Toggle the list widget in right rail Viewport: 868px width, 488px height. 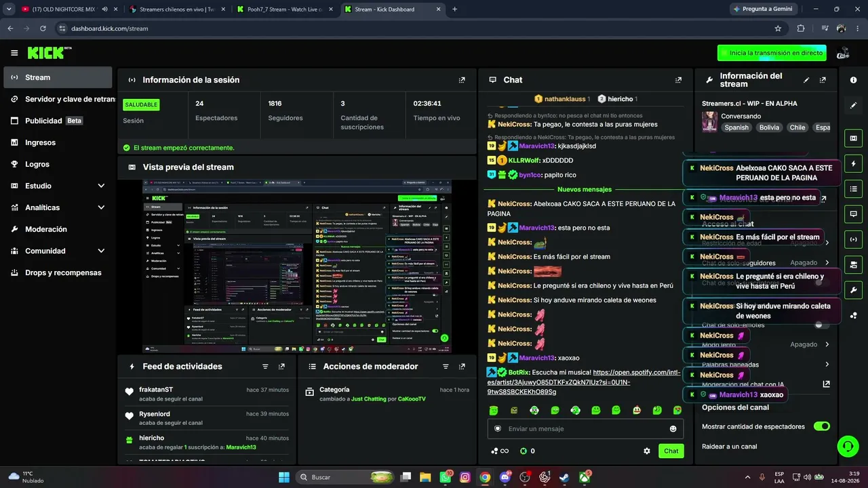[853, 188]
